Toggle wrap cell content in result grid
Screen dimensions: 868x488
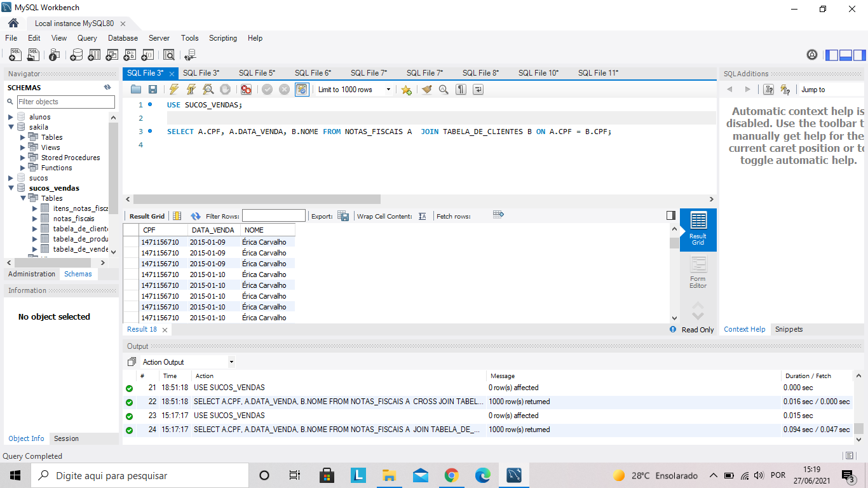423,216
